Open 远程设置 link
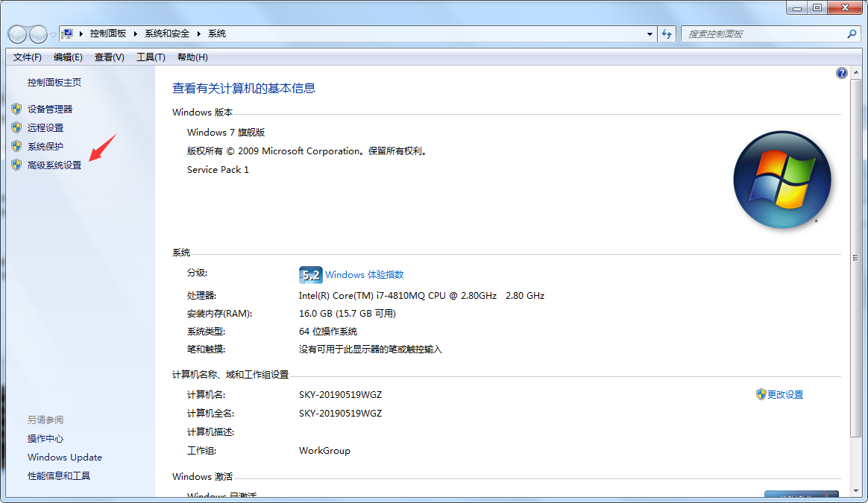Viewport: 868px width, 503px height. coord(45,128)
